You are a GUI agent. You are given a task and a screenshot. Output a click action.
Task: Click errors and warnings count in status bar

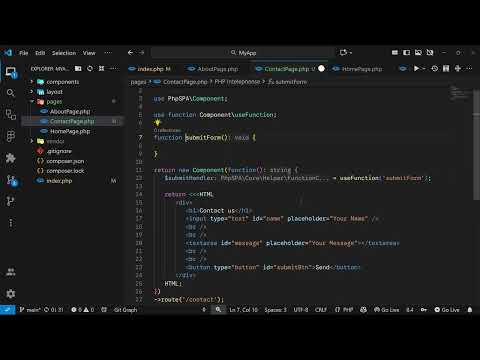point(83,310)
